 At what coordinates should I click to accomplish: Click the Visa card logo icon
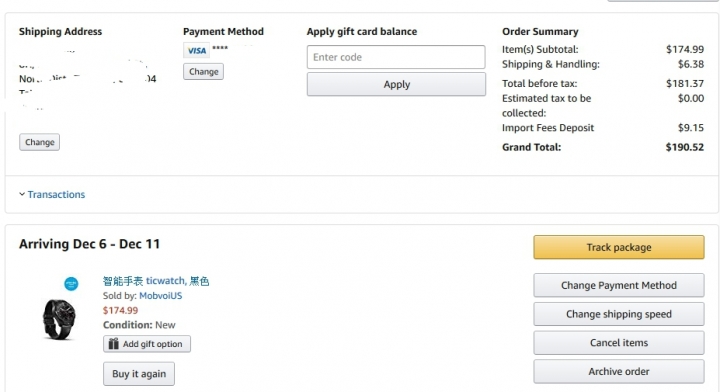(x=197, y=50)
